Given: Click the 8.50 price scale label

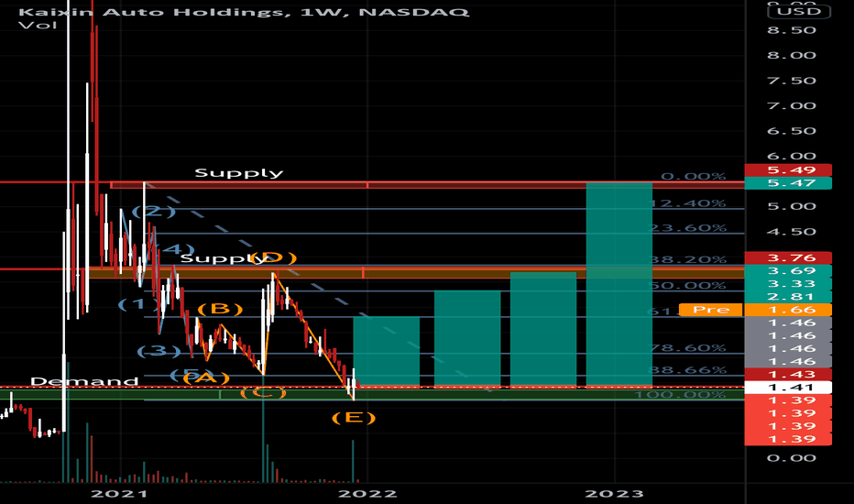Looking at the screenshot, I should [792, 30].
